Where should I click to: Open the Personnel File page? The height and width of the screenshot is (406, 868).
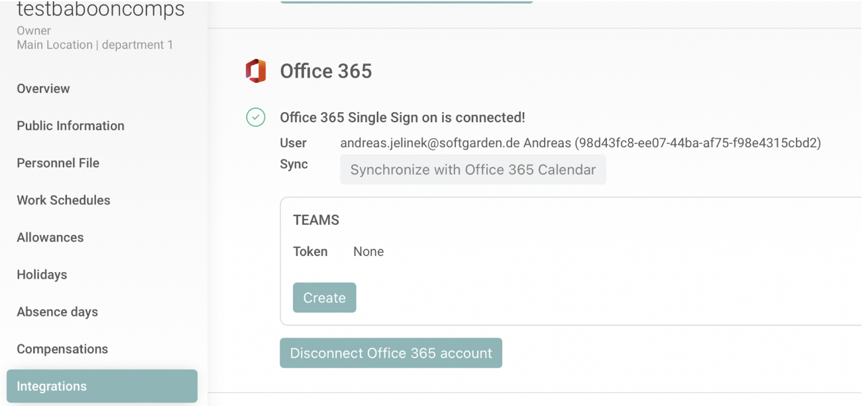pos(58,163)
